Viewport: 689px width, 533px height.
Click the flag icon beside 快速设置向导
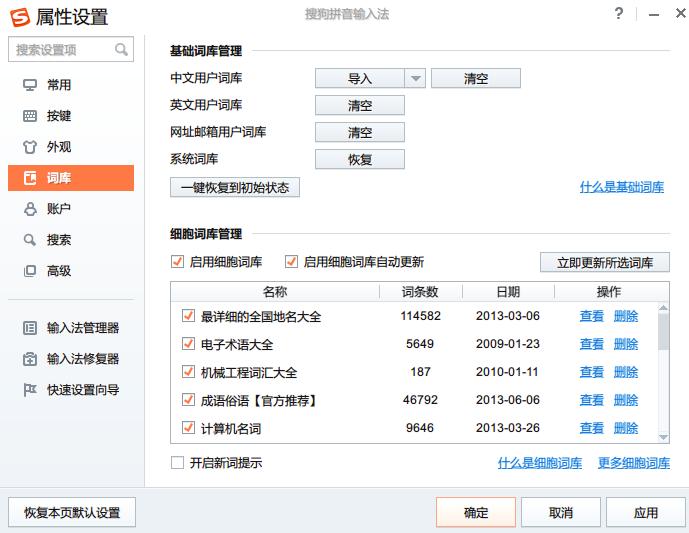point(30,390)
